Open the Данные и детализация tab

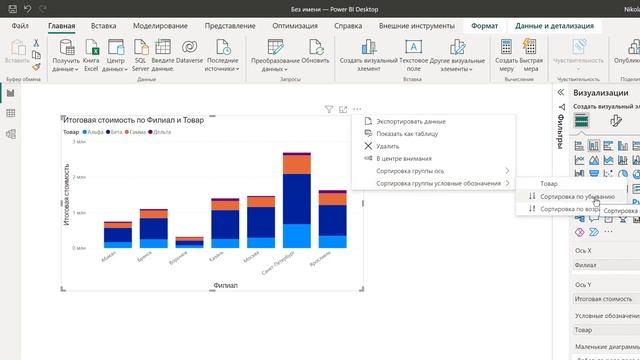pyautogui.click(x=554, y=26)
